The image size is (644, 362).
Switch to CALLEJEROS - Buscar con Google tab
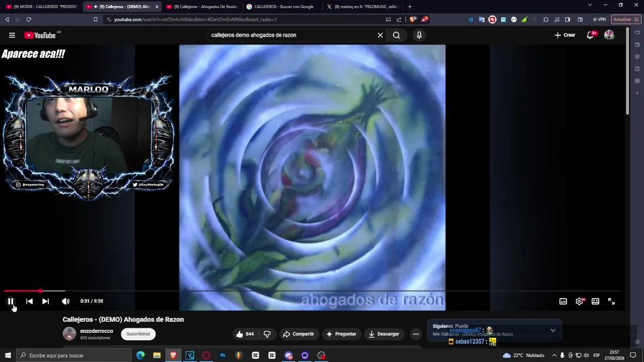(x=281, y=7)
